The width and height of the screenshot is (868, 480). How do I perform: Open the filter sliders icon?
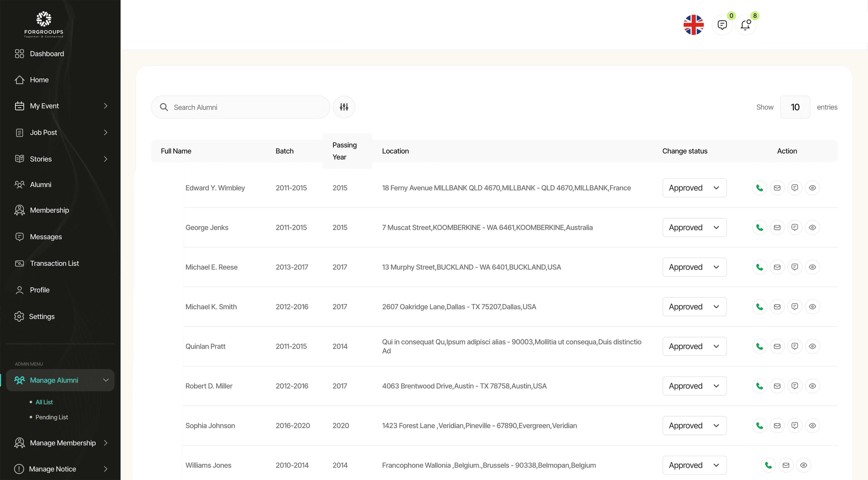pyautogui.click(x=344, y=107)
